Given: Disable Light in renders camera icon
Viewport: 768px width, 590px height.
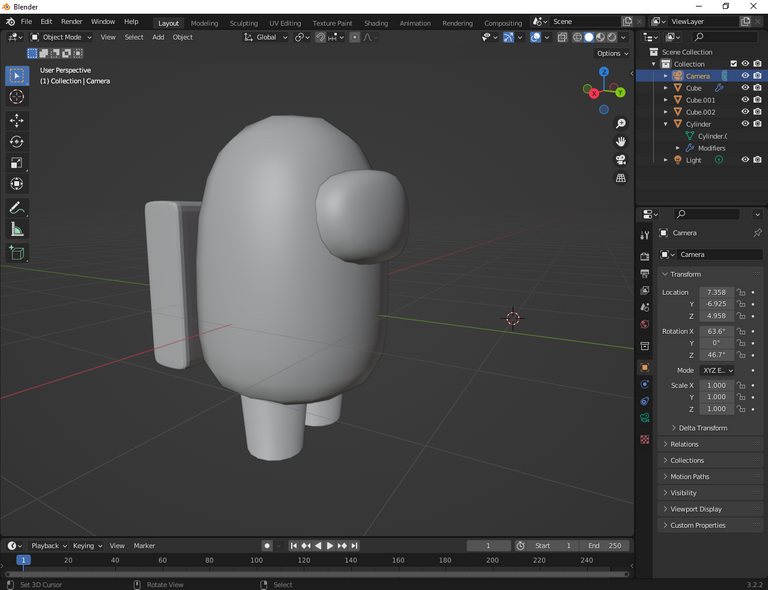Looking at the screenshot, I should (757, 160).
